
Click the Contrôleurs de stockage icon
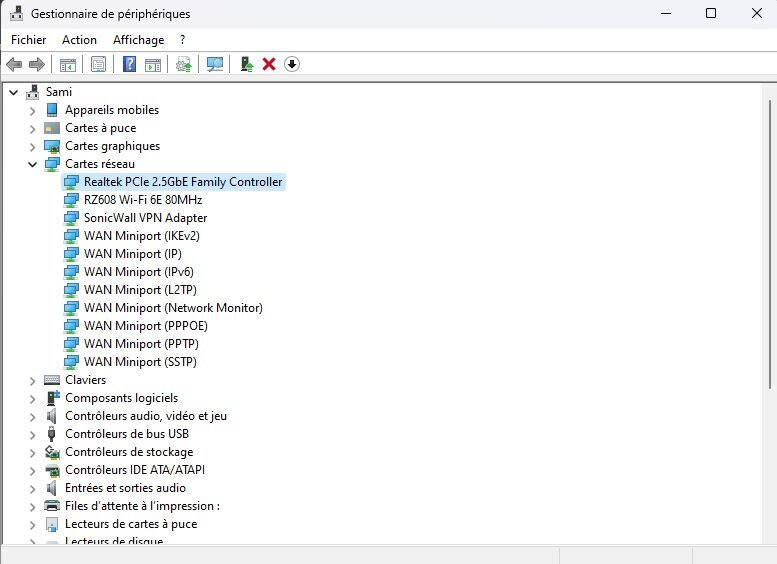[x=52, y=452]
